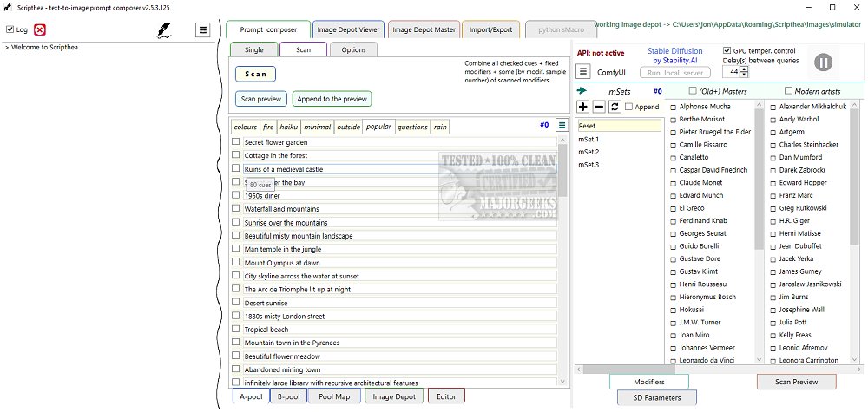Check the Cottage in the forest cue
This screenshot has height=412, width=868.
235,155
